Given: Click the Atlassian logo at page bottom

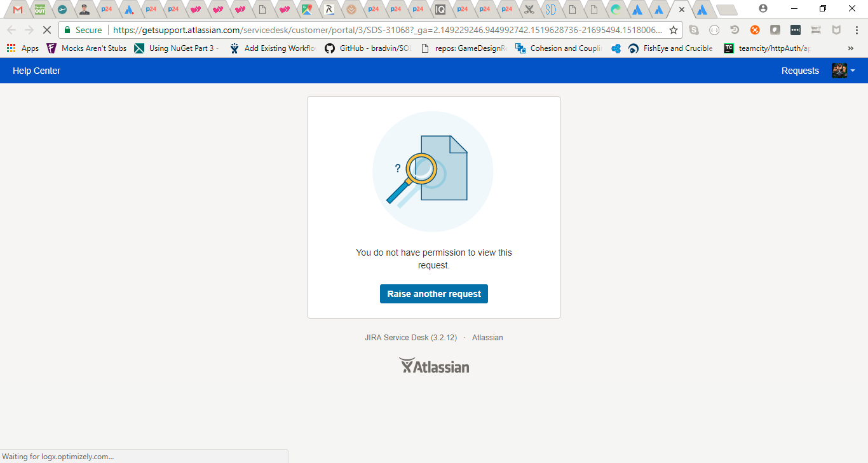Looking at the screenshot, I should 434,365.
